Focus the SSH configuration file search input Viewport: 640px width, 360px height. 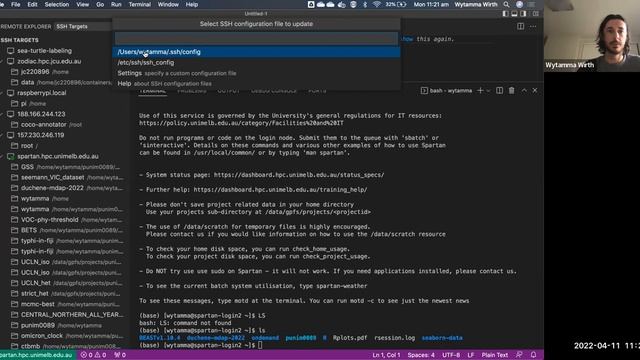[x=256, y=38]
